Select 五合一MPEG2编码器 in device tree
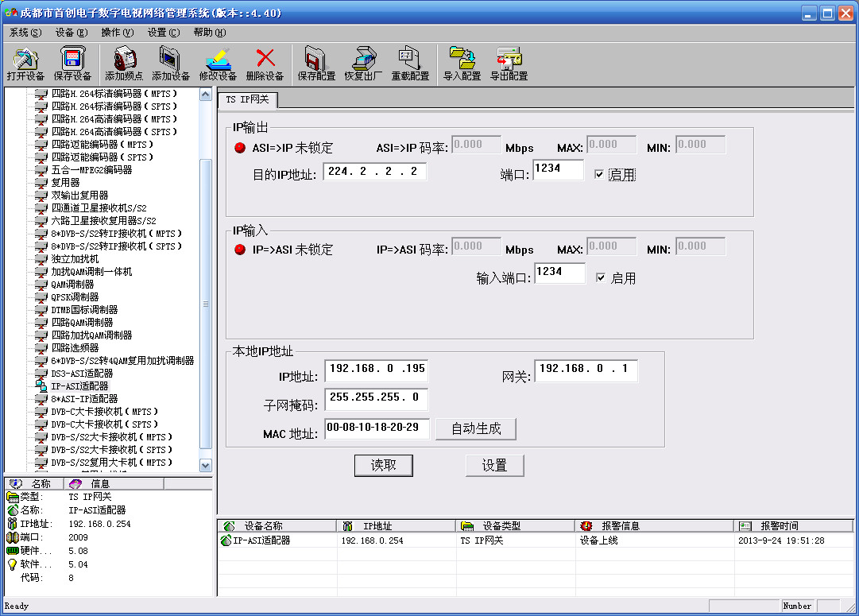The width and height of the screenshot is (859, 616). pyautogui.click(x=91, y=170)
